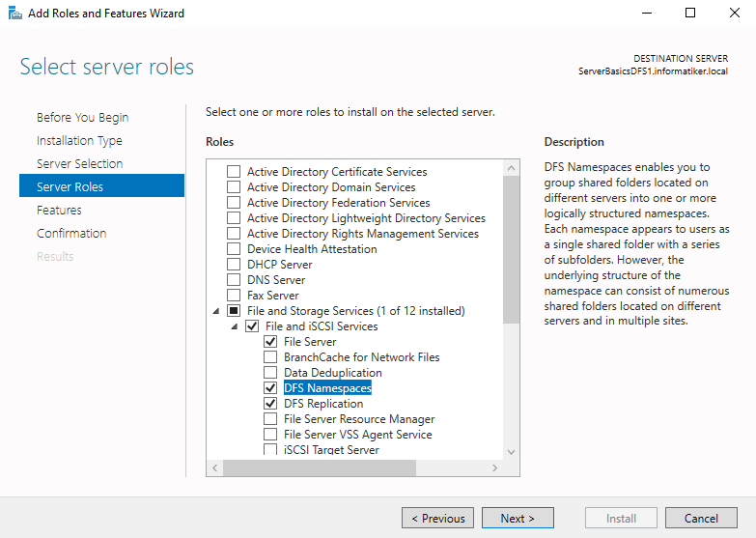Maximize the wizard window
Image resolution: width=756 pixels, height=538 pixels.
click(x=690, y=13)
